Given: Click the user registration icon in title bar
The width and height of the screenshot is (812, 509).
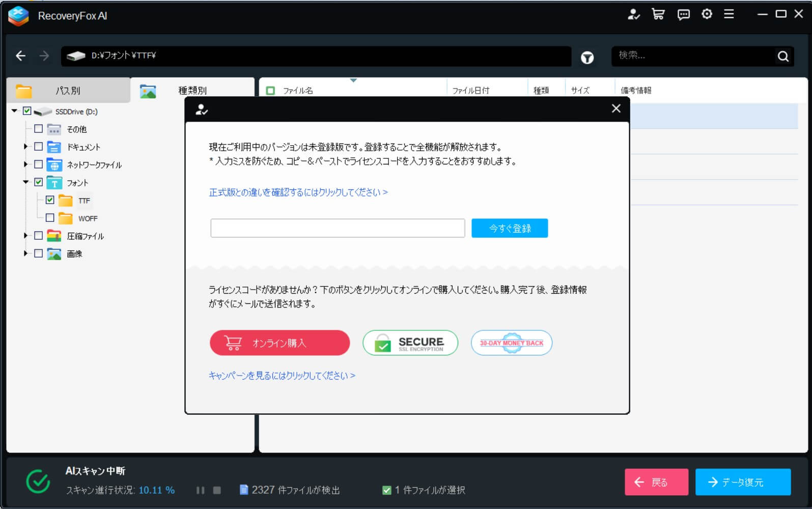Looking at the screenshot, I should point(633,14).
